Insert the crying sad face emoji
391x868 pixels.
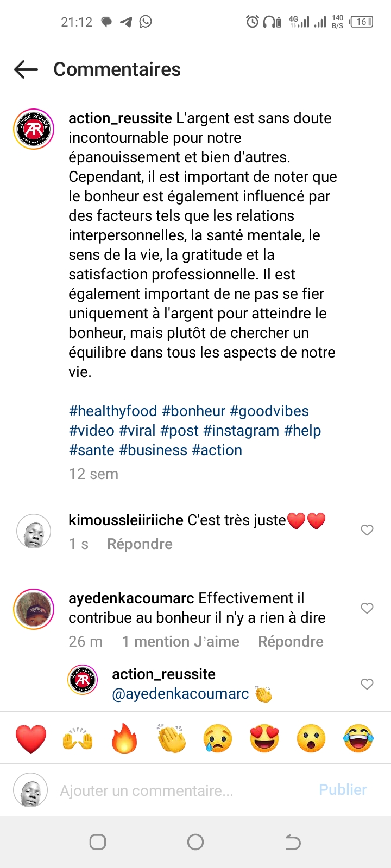click(218, 738)
